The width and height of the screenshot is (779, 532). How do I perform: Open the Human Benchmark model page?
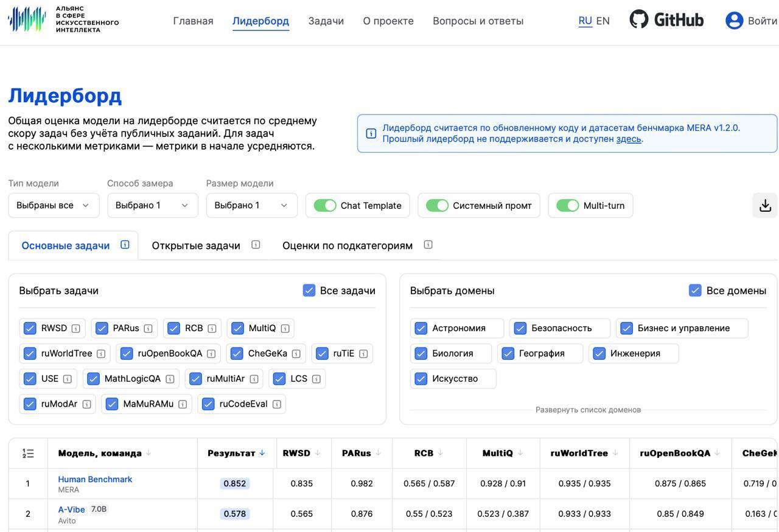pyautogui.click(x=95, y=479)
